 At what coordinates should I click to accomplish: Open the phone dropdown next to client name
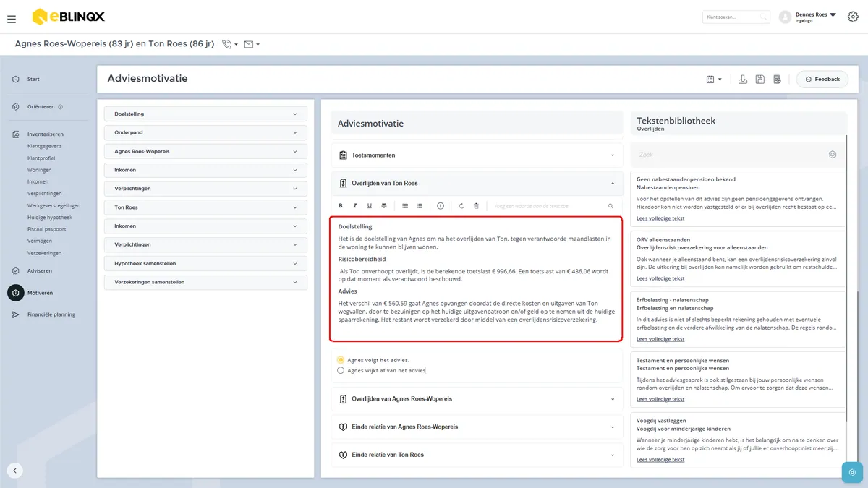[x=230, y=44]
